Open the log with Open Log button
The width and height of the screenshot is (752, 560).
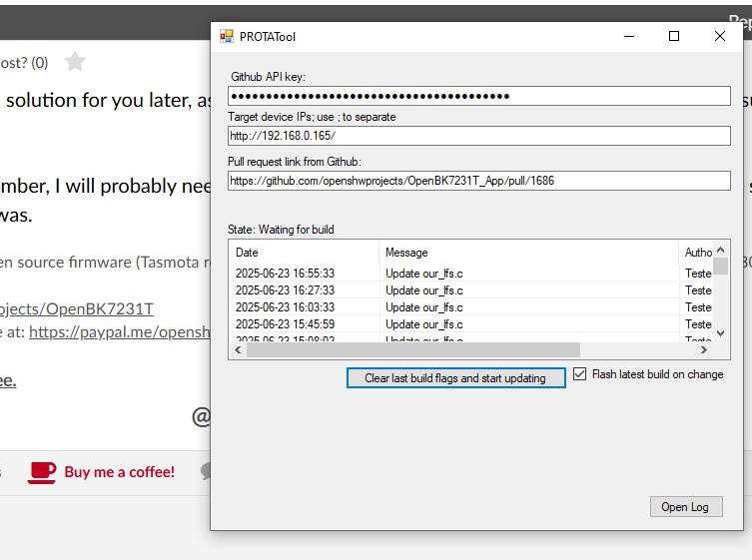tap(686, 507)
